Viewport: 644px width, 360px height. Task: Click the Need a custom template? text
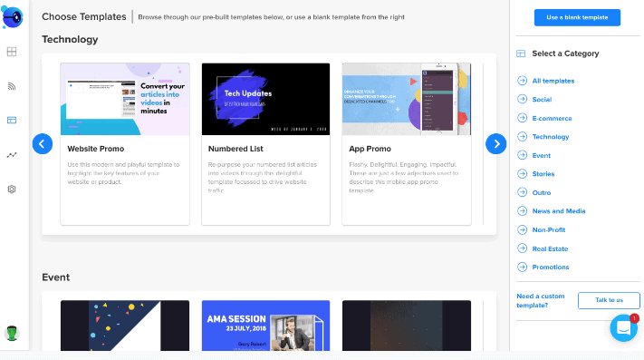coord(541,301)
